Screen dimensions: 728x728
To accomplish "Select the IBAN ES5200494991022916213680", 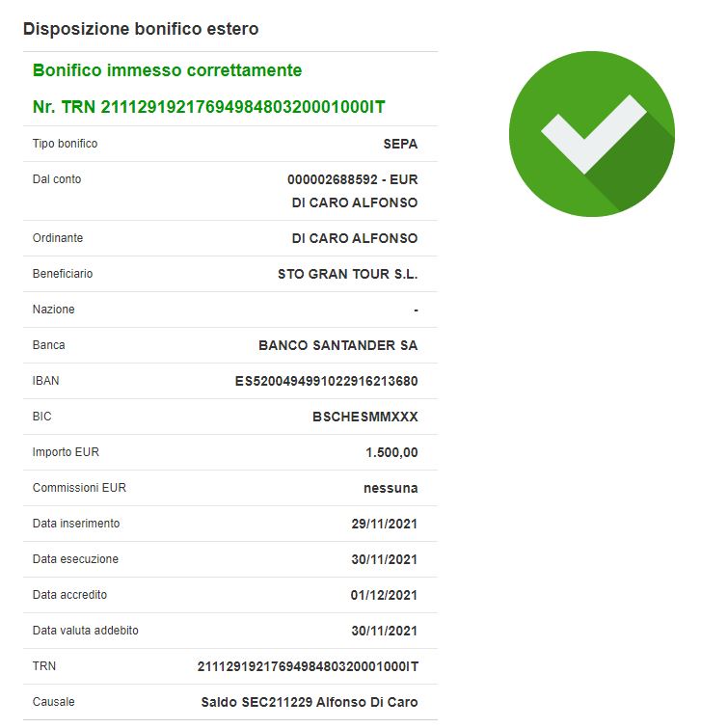I will click(x=326, y=381).
